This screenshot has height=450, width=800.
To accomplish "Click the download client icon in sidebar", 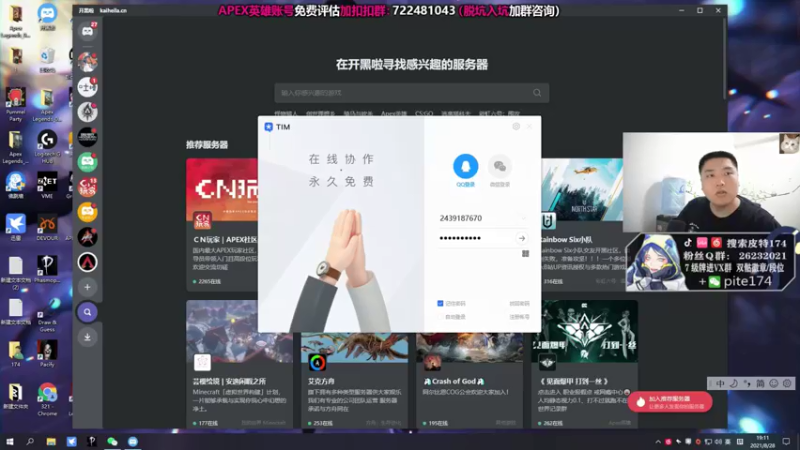I will click(88, 337).
